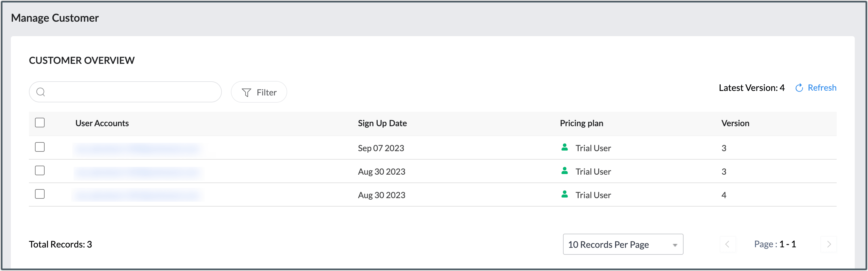Click the records-per-page dropdown arrow
Image resolution: width=868 pixels, height=271 pixels.
(x=675, y=245)
